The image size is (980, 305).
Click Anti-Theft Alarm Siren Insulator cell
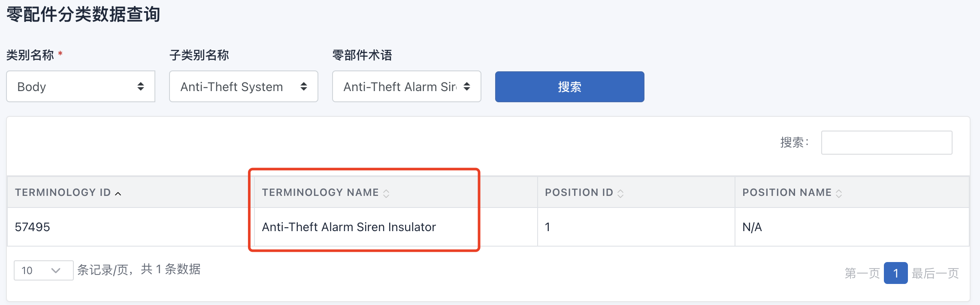(x=349, y=227)
